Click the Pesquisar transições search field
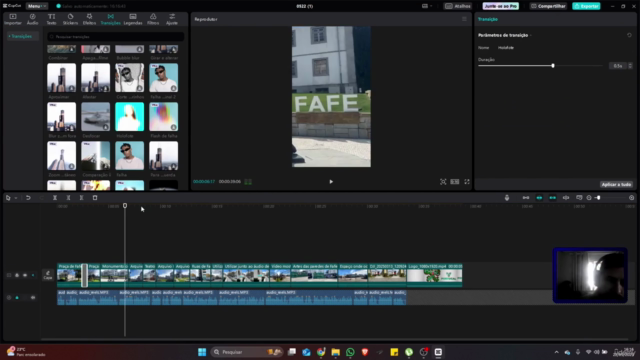Viewport: 640px width, 360px height. click(116, 37)
